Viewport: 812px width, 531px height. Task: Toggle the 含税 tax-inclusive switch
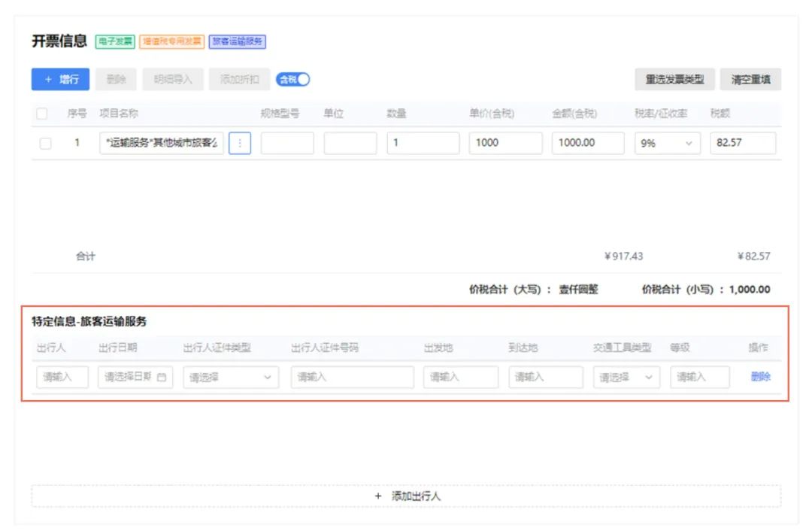click(293, 79)
